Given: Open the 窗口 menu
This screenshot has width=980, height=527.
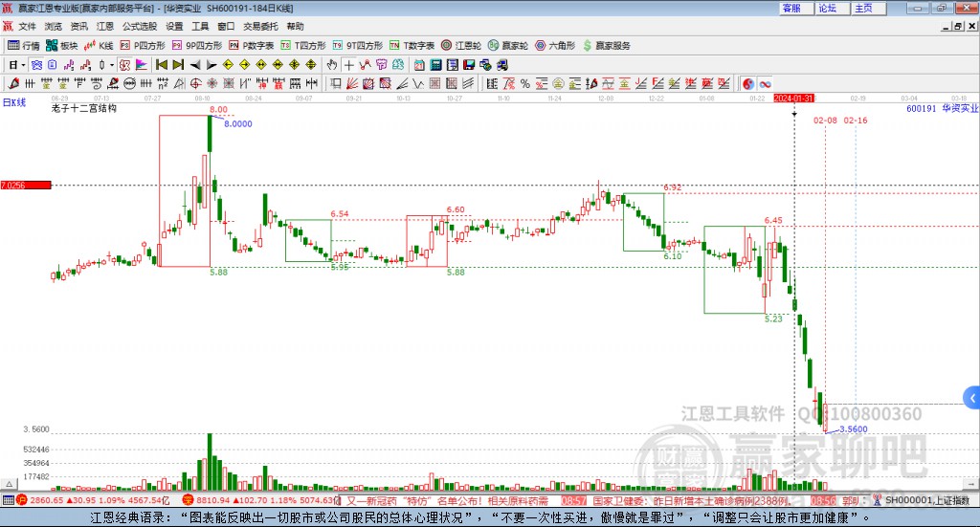Looking at the screenshot, I should 226,26.
